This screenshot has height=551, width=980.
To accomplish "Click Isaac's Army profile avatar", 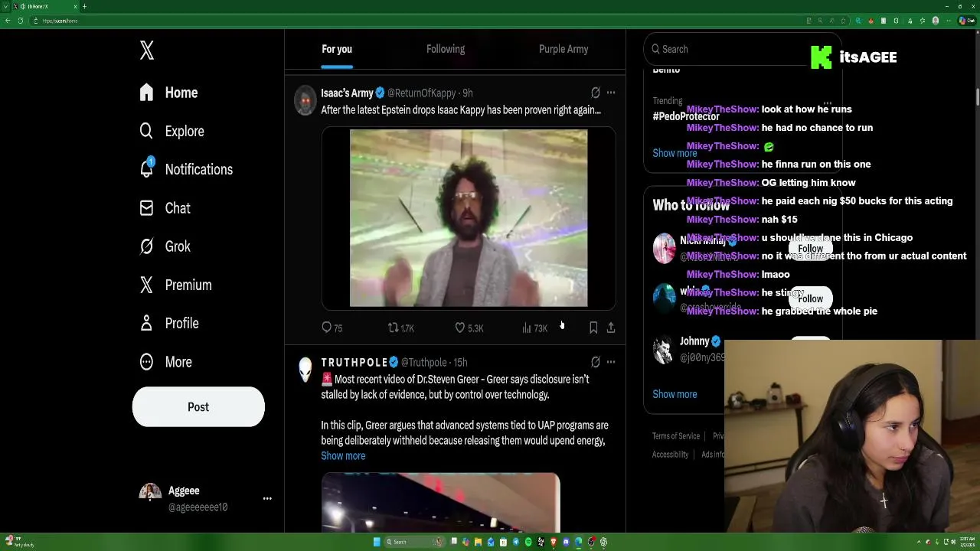I will (x=305, y=100).
